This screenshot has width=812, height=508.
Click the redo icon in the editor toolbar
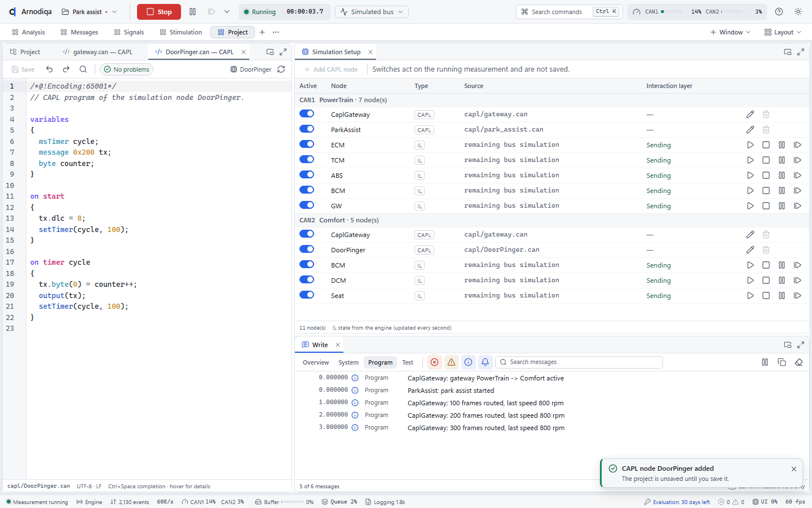point(66,69)
